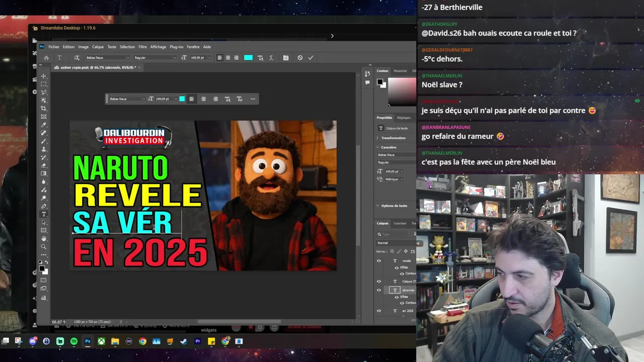Click the Quick Mask mode icon
Image resolution: width=644 pixels, height=362 pixels.
pyautogui.click(x=44, y=280)
